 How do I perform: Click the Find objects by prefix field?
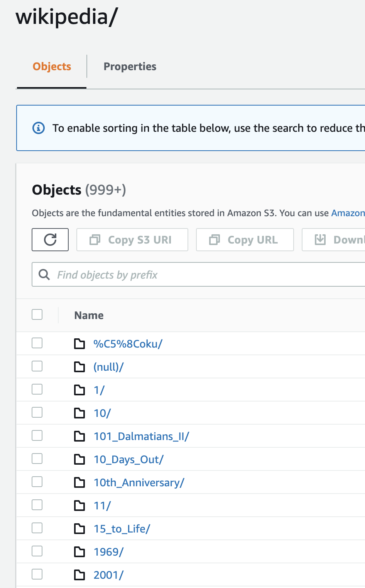point(198,275)
